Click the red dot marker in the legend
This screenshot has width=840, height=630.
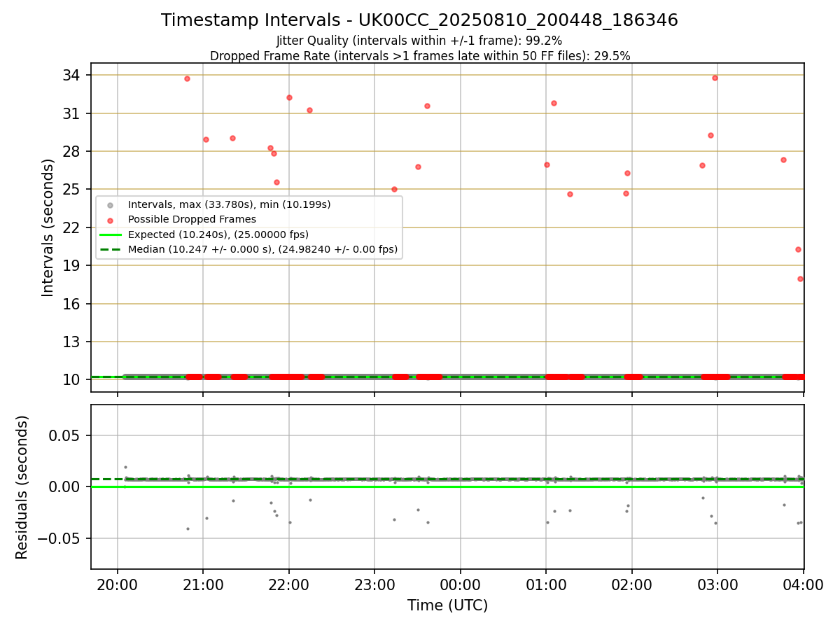click(110, 220)
